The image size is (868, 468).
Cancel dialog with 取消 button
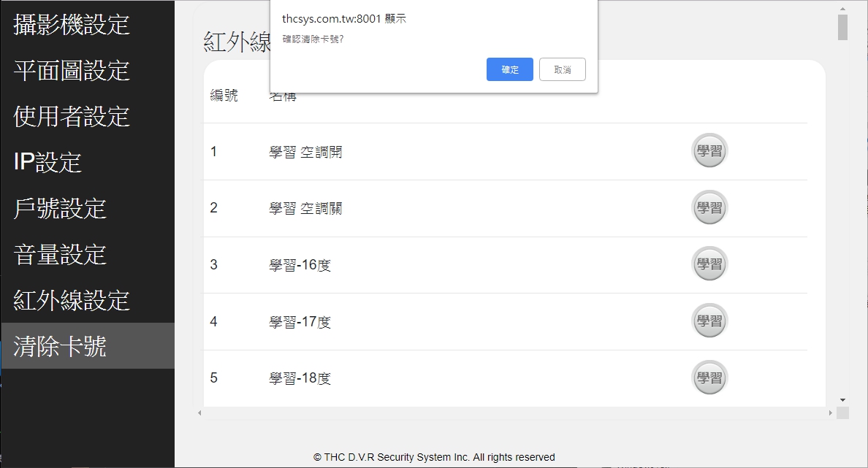[562, 69]
